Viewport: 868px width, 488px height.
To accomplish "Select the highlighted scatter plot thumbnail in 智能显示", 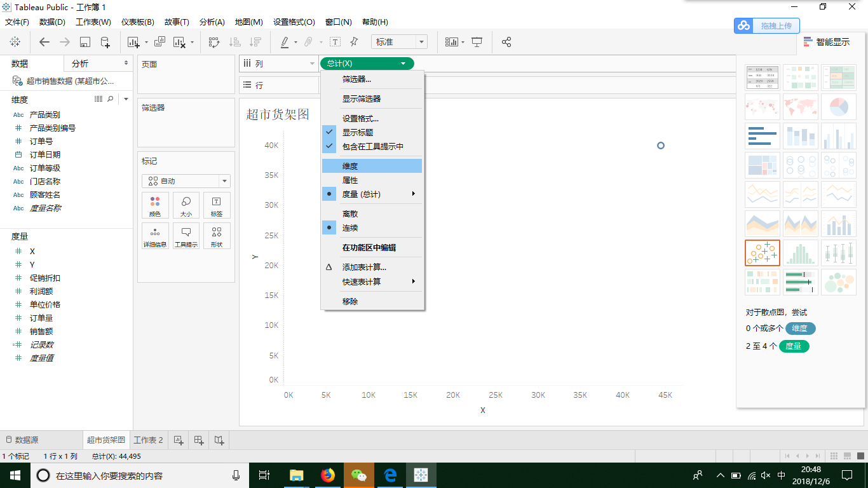I will click(762, 252).
